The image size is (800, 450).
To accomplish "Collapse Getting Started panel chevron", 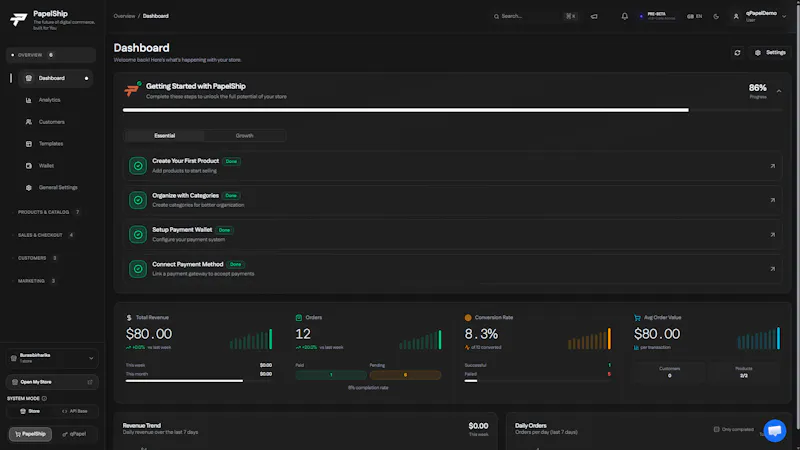I will [x=779, y=91].
